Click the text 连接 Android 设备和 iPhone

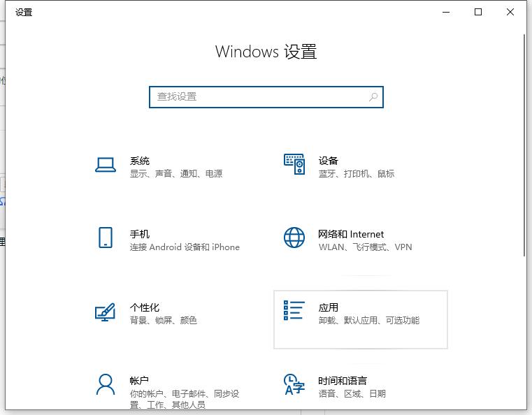tap(185, 247)
